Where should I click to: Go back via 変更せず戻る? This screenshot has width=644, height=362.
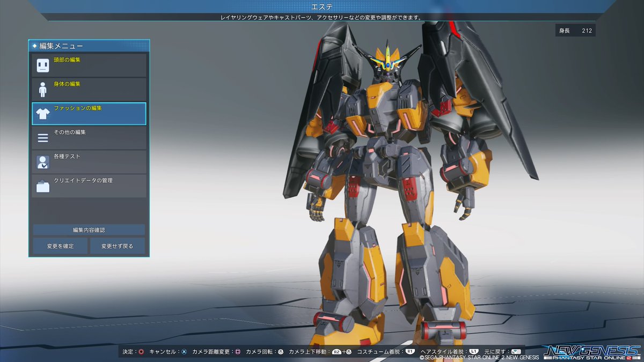point(117,246)
